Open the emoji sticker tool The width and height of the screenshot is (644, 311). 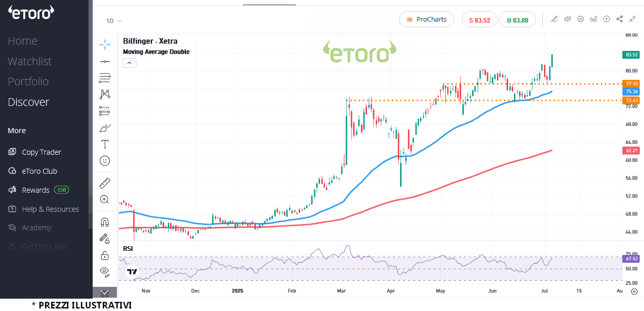(x=105, y=161)
